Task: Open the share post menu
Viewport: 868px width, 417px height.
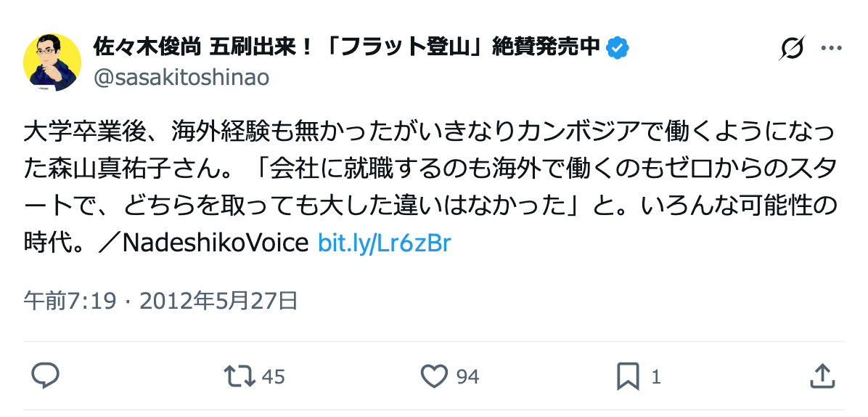Action: click(821, 376)
